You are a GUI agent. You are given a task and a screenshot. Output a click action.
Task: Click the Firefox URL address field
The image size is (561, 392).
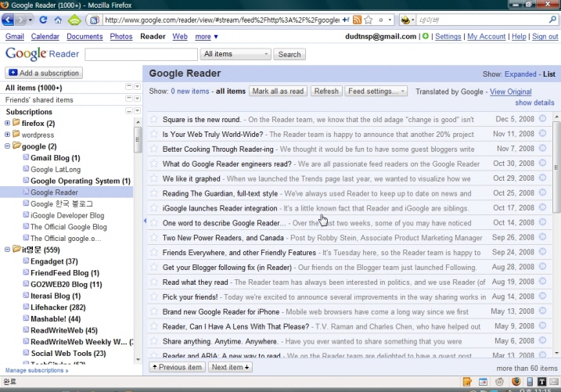(222, 20)
